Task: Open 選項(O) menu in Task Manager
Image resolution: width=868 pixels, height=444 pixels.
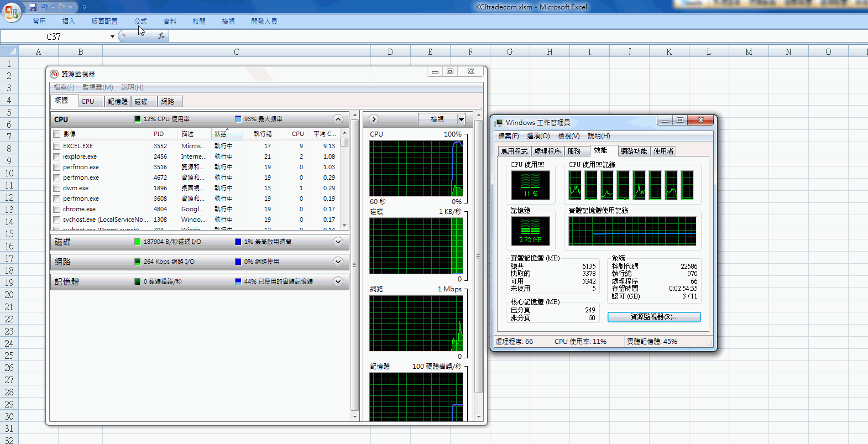Action: [538, 136]
